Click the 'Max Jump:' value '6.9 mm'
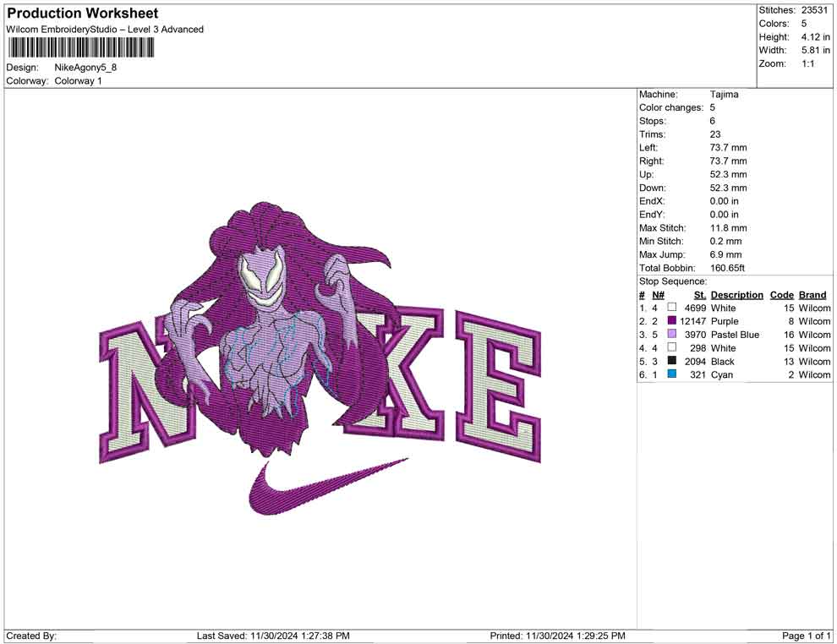 (725, 254)
